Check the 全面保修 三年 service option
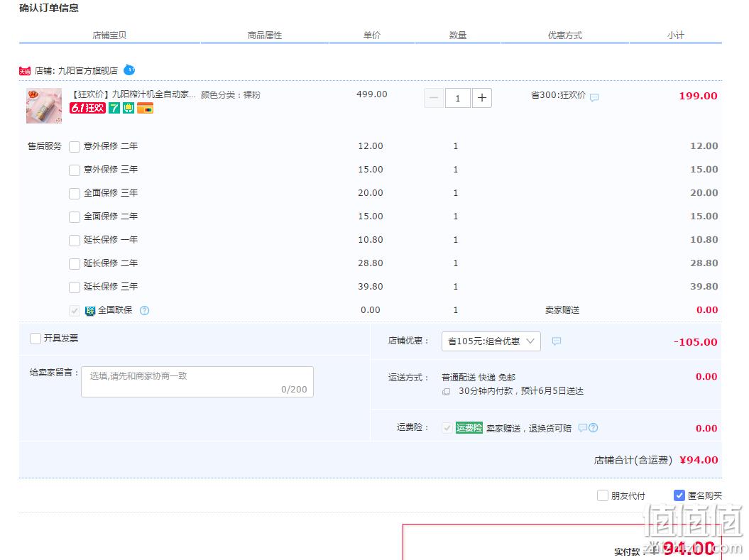 coord(75,193)
